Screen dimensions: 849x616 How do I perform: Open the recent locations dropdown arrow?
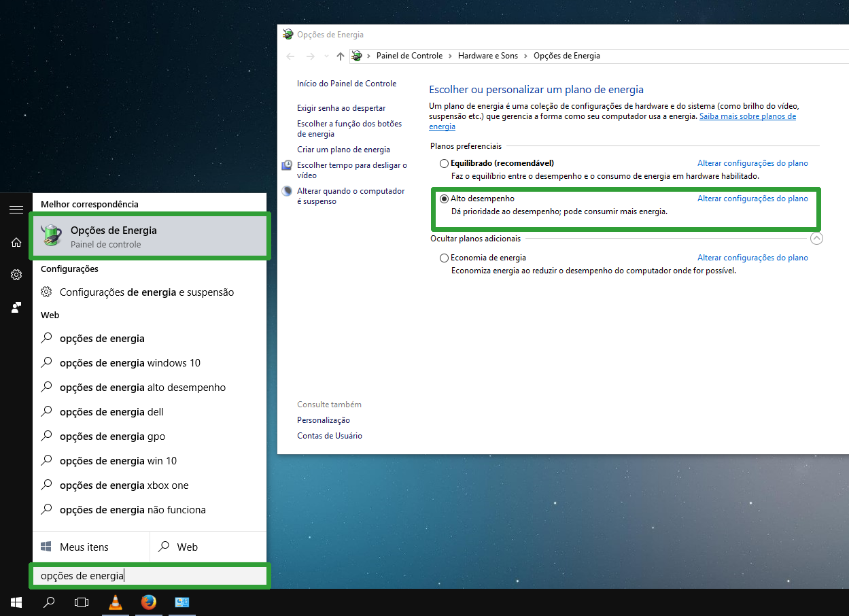(x=327, y=56)
